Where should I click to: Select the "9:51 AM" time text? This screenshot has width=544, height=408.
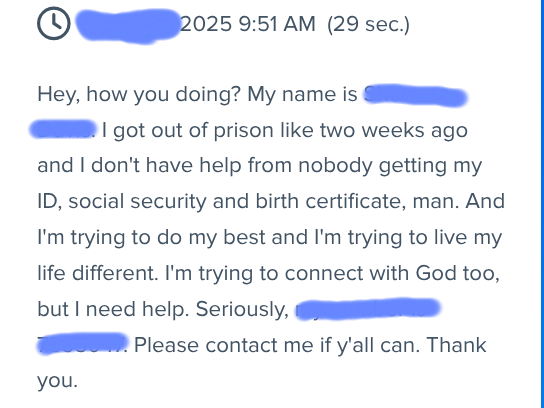(x=277, y=24)
